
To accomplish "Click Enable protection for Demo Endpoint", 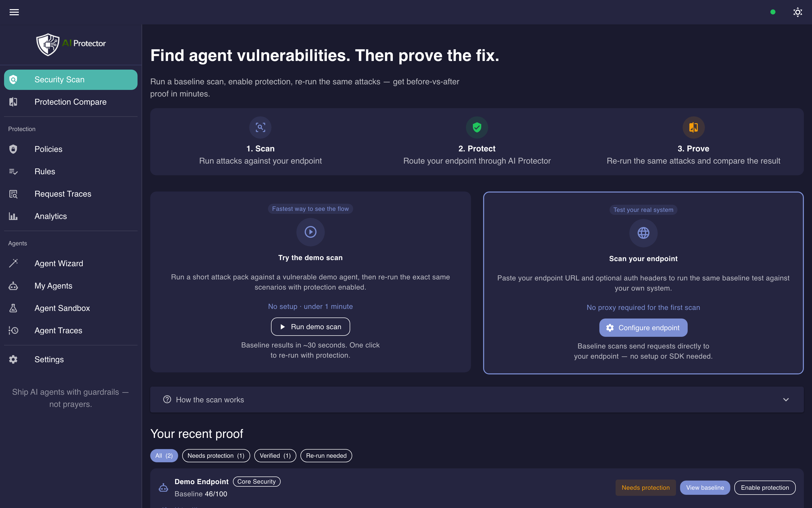I will [x=765, y=487].
